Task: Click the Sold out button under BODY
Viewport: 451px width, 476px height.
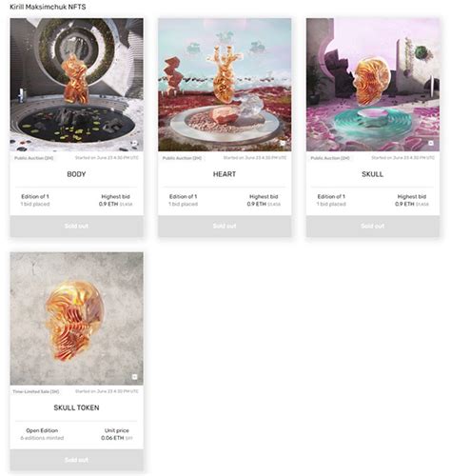Action: pyautogui.click(x=76, y=227)
